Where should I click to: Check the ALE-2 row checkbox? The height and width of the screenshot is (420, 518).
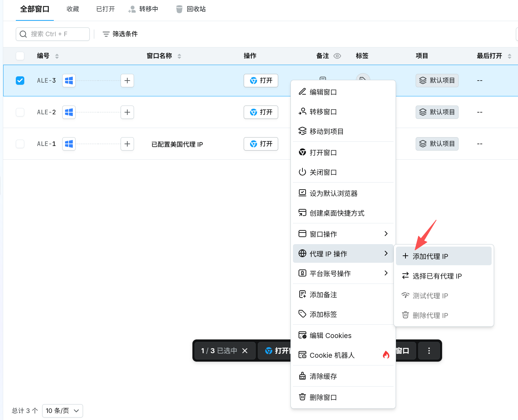click(20, 112)
